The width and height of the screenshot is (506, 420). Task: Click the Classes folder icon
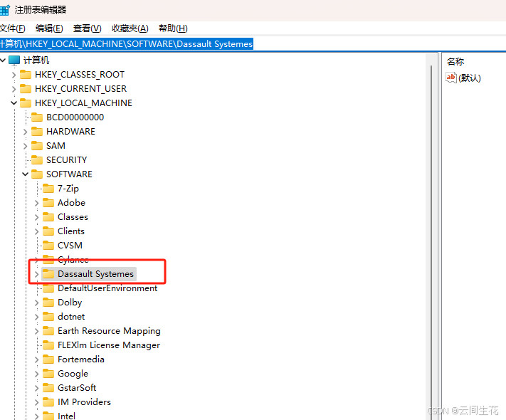pyautogui.click(x=48, y=216)
